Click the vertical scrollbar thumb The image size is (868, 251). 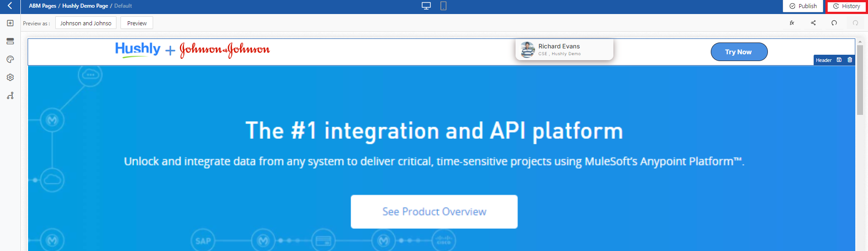click(860, 79)
